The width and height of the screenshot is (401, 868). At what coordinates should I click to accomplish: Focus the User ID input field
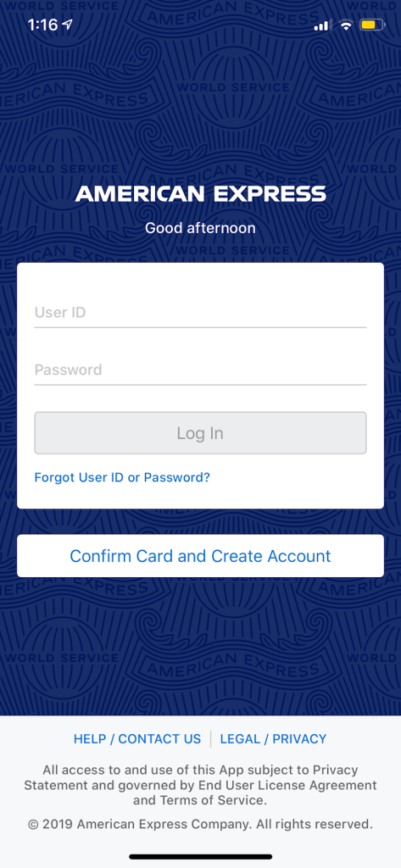(x=200, y=312)
